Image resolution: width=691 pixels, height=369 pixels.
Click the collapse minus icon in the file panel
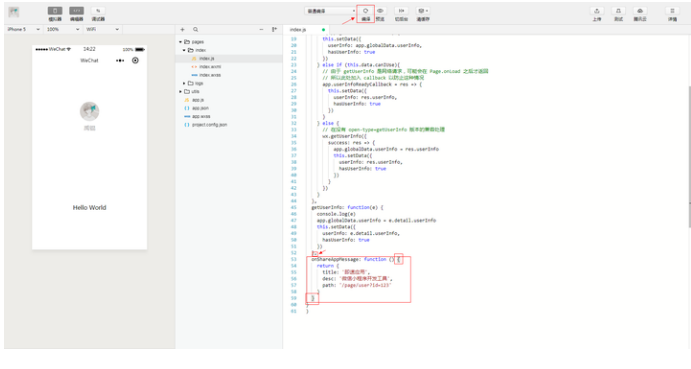261,30
